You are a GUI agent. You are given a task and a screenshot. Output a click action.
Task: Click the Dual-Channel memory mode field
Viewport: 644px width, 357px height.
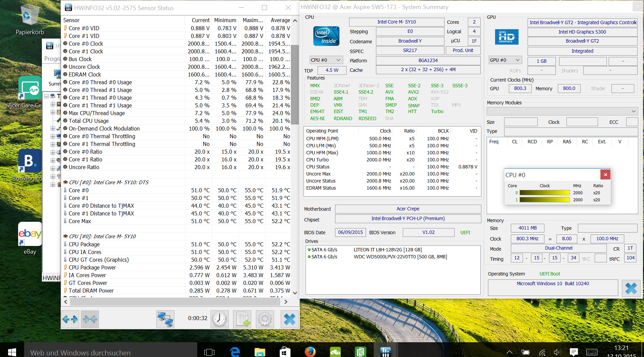(558, 248)
